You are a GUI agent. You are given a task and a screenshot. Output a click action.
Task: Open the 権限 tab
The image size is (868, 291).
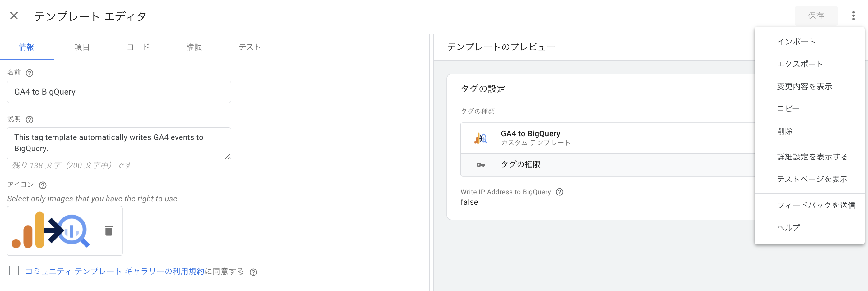coord(194,47)
